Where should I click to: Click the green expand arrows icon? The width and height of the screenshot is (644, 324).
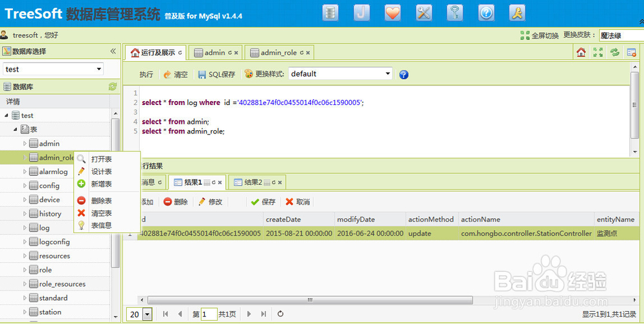[x=598, y=52]
